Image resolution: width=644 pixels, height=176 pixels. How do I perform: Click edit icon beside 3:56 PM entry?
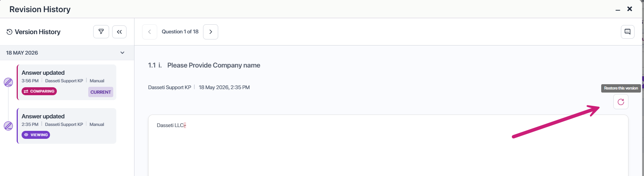click(x=8, y=82)
